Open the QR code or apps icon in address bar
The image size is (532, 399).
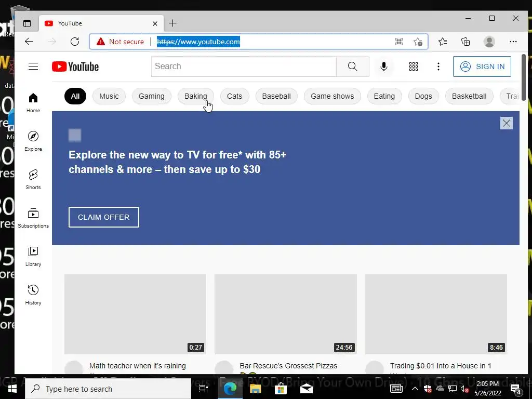pos(399,42)
